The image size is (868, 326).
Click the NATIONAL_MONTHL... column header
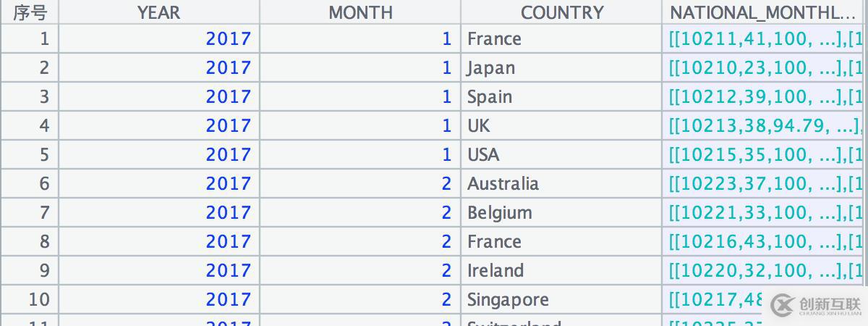tap(765, 12)
